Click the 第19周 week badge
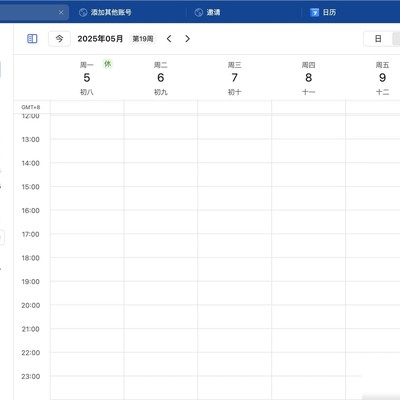This screenshot has height=400, width=400. [143, 39]
